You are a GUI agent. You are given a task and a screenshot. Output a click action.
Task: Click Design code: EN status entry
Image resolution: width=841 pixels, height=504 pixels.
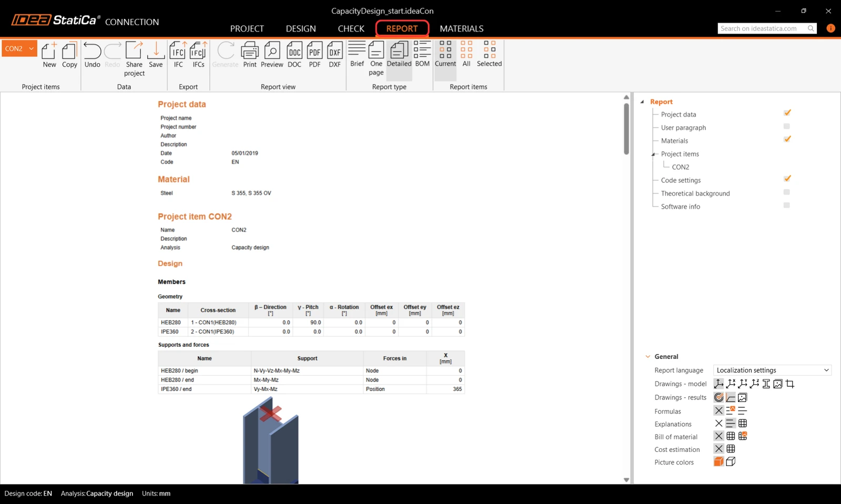(28, 493)
